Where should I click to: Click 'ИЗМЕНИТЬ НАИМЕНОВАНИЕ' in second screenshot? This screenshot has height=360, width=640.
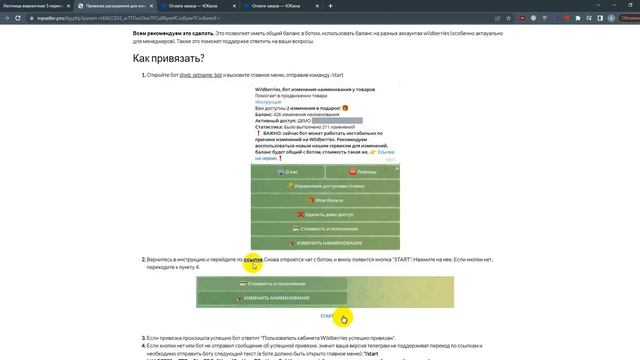(x=272, y=298)
